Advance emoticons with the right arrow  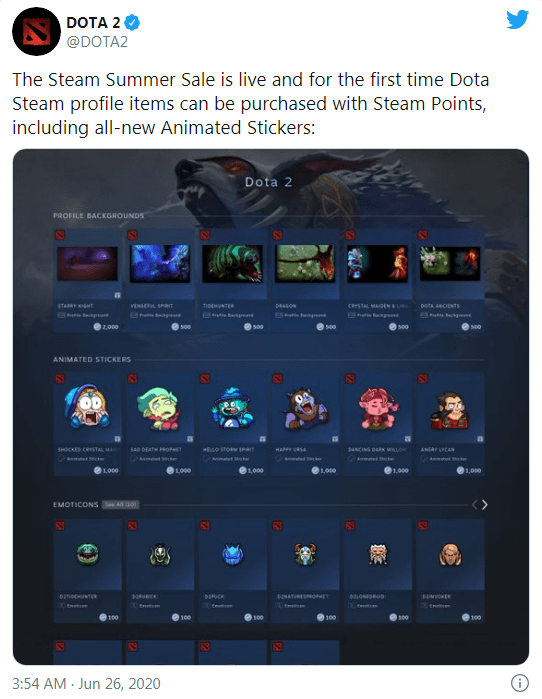point(485,505)
